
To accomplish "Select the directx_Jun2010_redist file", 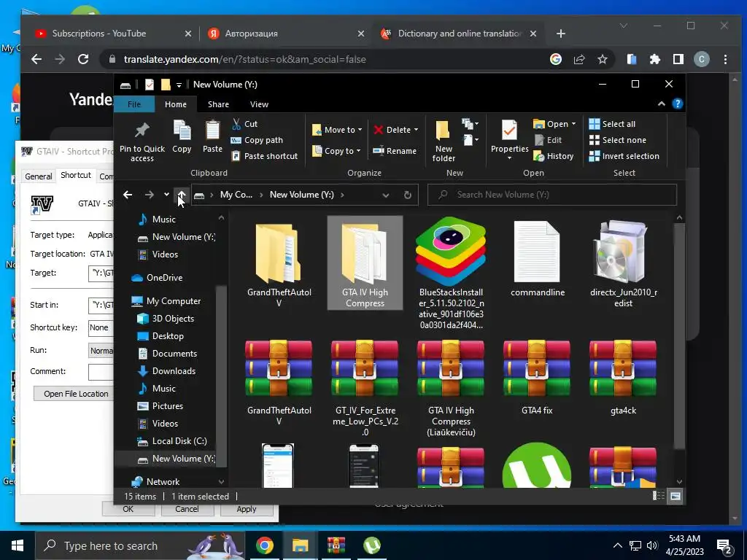I will point(623,264).
